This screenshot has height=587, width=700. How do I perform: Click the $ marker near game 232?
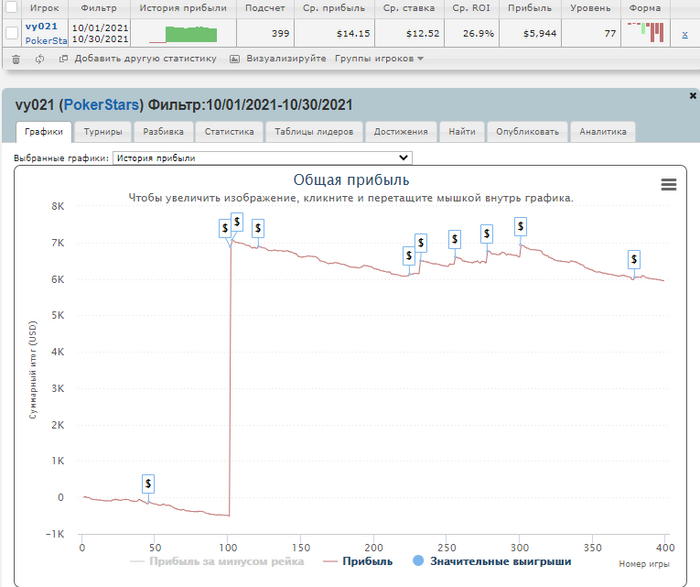[x=421, y=243]
